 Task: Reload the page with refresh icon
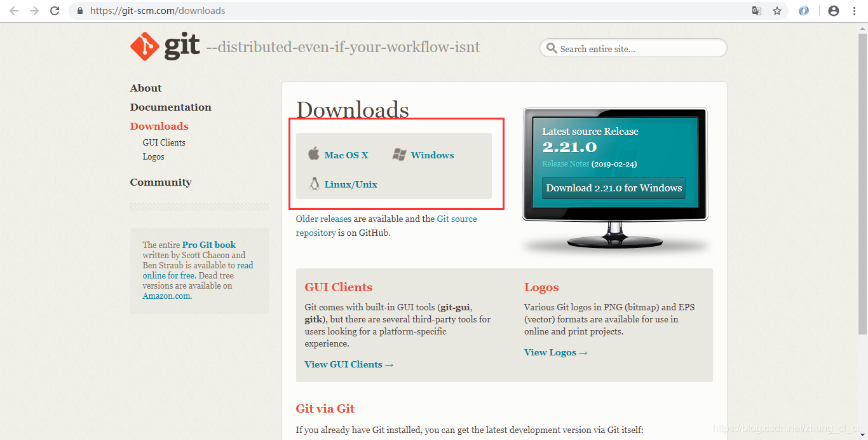(x=55, y=11)
